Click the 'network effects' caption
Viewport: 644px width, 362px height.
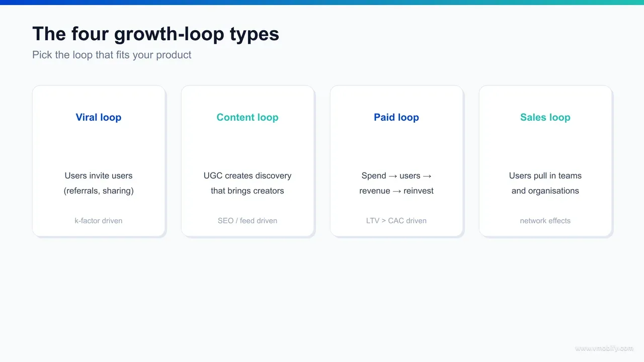coord(545,221)
